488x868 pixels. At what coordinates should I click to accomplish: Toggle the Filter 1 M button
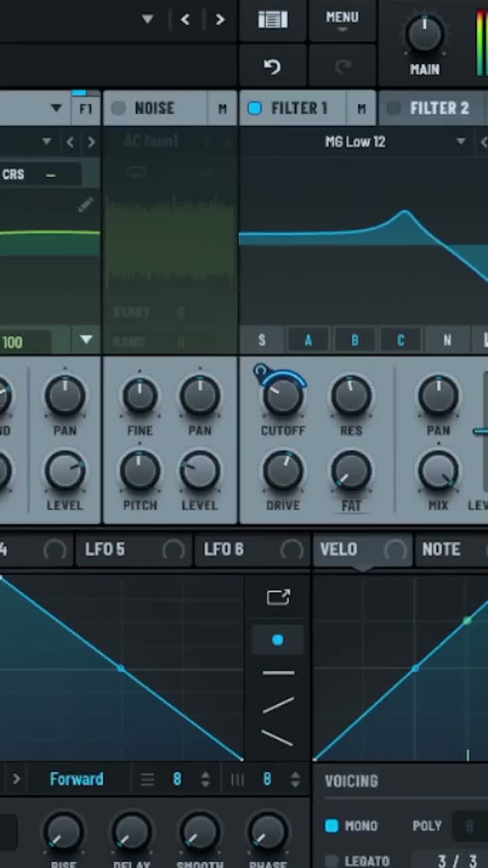361,108
